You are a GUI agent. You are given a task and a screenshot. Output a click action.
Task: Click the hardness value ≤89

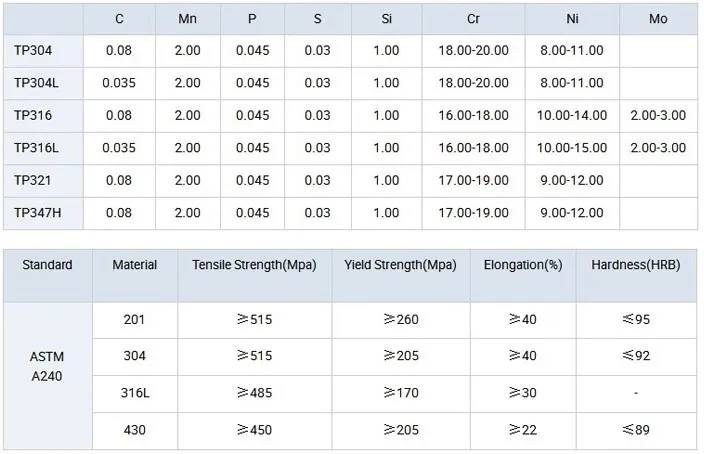pyautogui.click(x=636, y=430)
